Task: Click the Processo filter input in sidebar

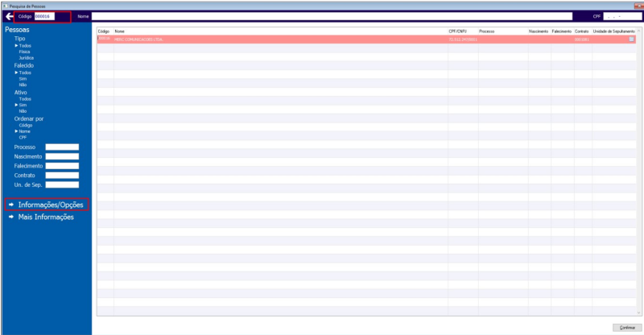Action: [x=62, y=147]
